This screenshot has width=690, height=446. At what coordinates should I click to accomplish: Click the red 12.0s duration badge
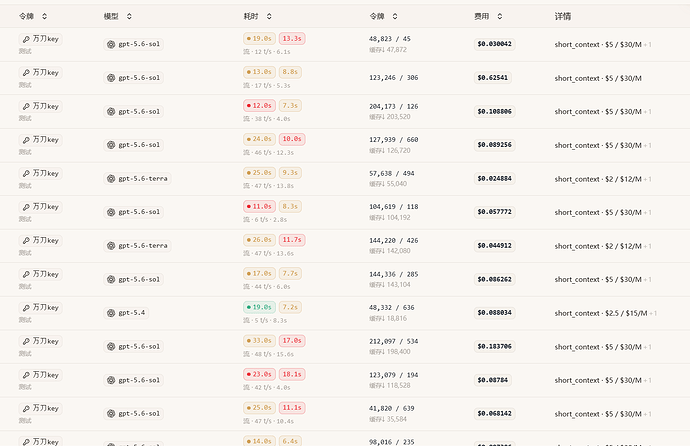[259, 106]
